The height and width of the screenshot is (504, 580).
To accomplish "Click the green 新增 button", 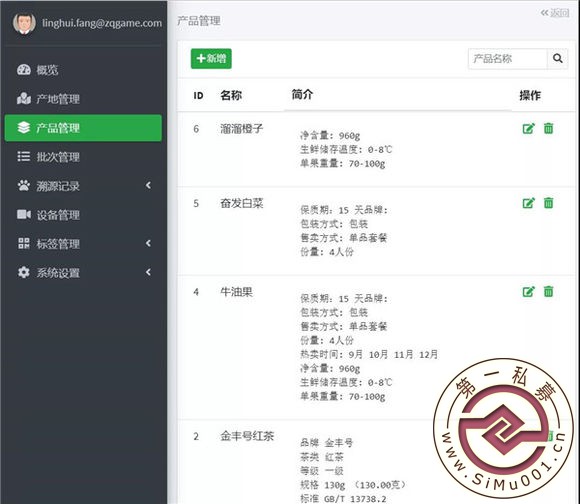I will (211, 58).
